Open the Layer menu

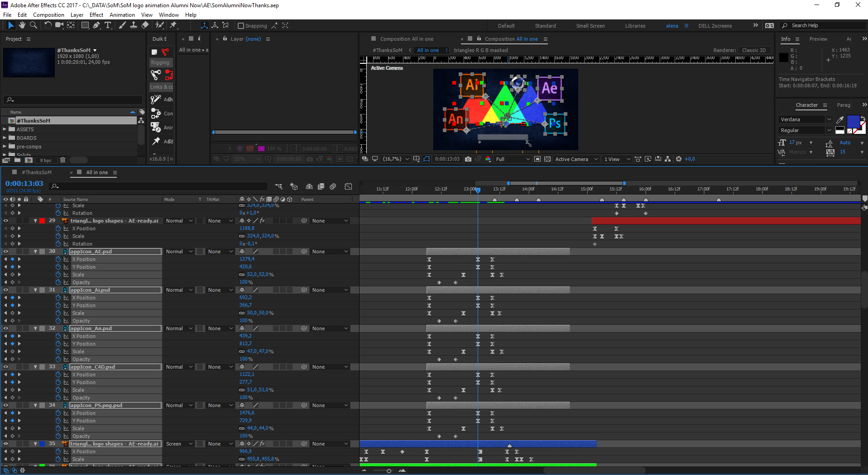click(77, 15)
